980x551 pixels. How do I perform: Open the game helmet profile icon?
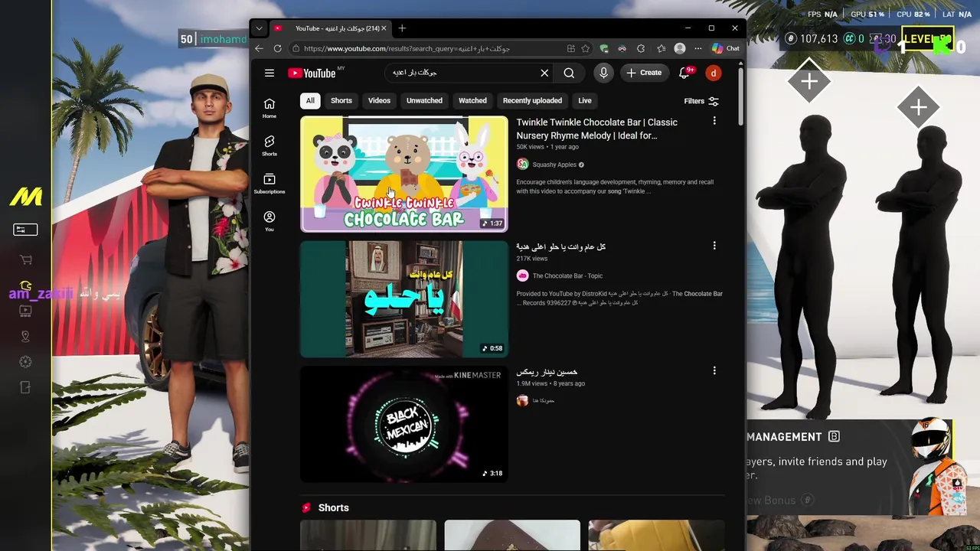[25, 286]
